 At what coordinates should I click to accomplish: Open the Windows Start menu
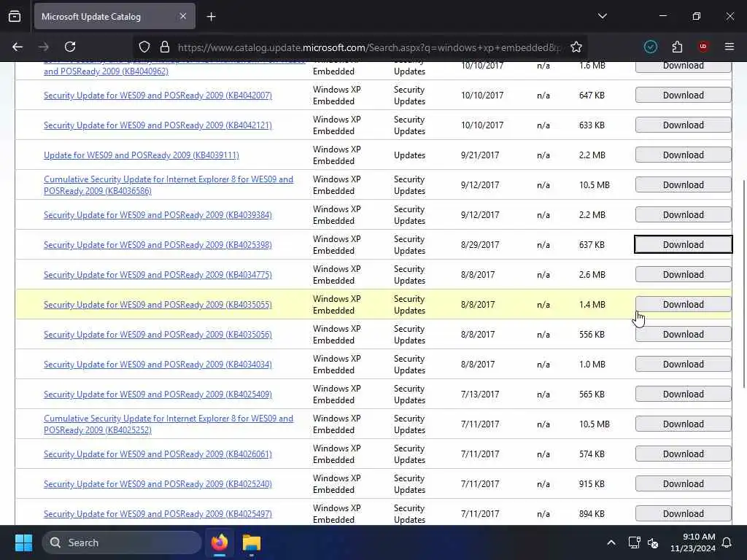pos(23,542)
